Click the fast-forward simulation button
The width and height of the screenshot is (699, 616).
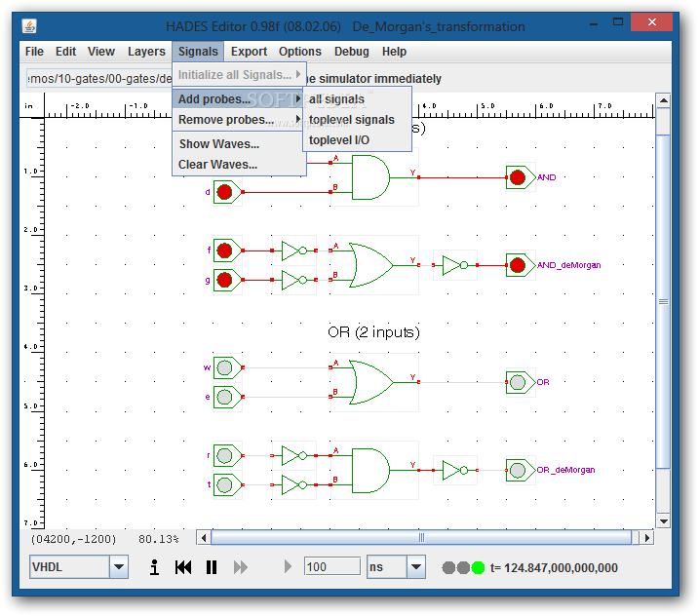pyautogui.click(x=241, y=567)
